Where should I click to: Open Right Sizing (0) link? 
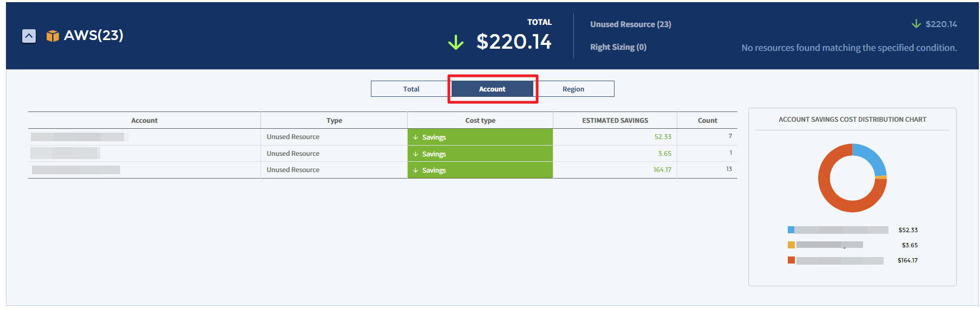tap(618, 47)
